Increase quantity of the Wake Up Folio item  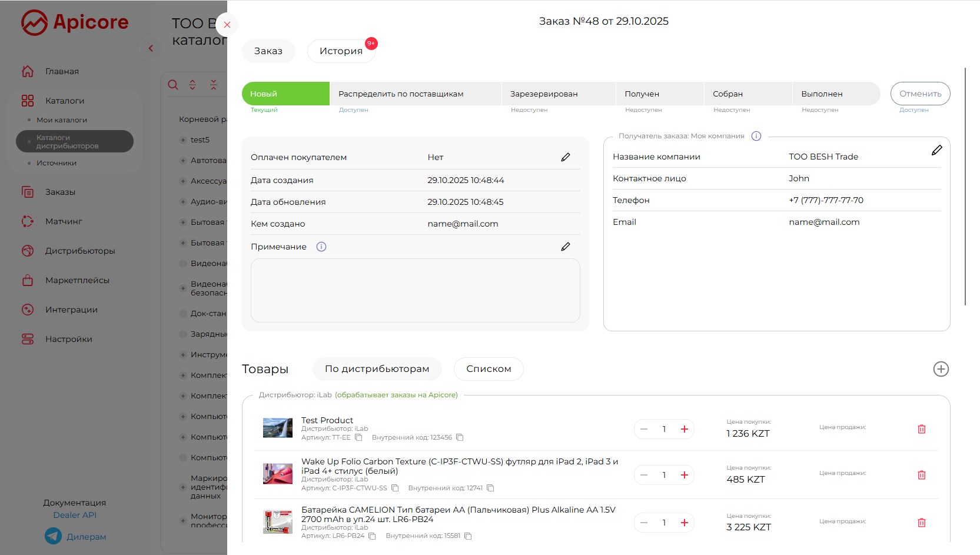pyautogui.click(x=684, y=475)
